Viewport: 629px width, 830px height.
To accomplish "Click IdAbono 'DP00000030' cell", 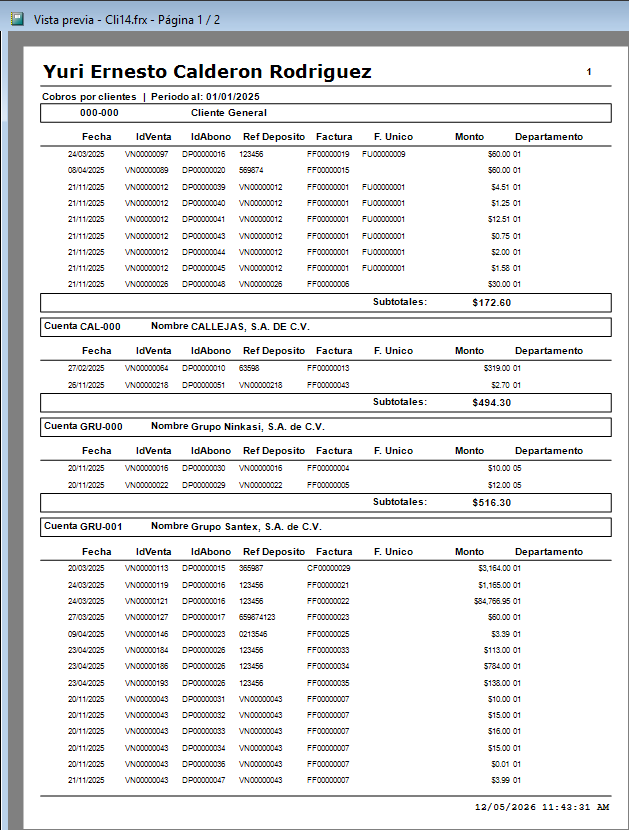I will coord(203,468).
